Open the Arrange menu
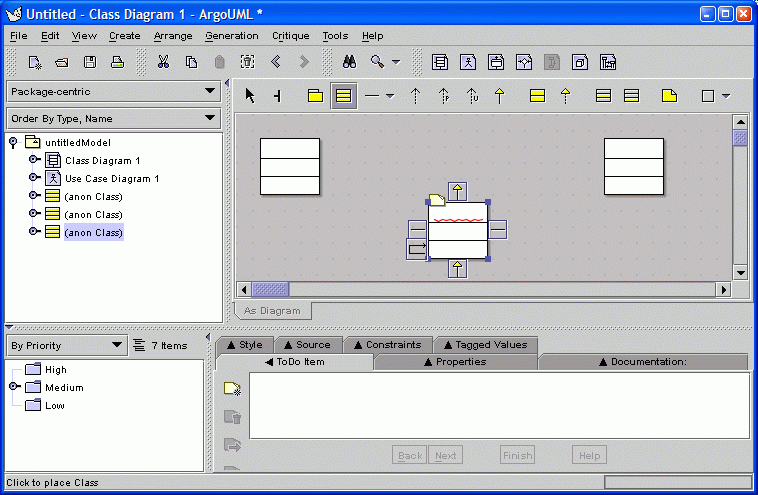Screen dimensions: 758x495 pos(173,36)
